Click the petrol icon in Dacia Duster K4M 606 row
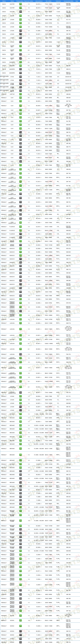Screen dimensions: 80x644 click(20, 8)
